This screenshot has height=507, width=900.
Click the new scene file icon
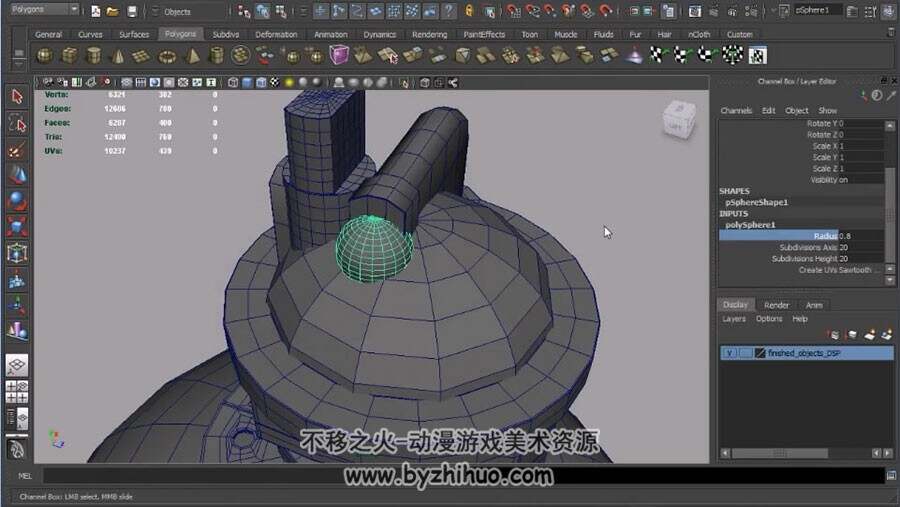95,11
